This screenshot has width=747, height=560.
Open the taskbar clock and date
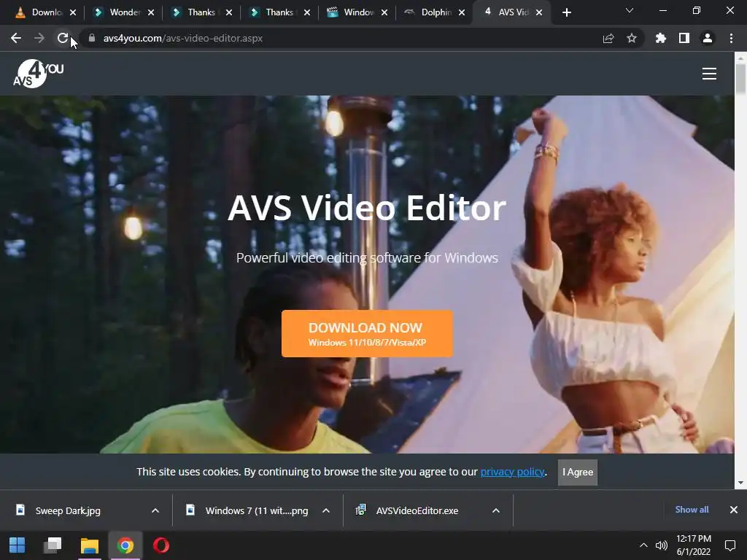[694, 545]
